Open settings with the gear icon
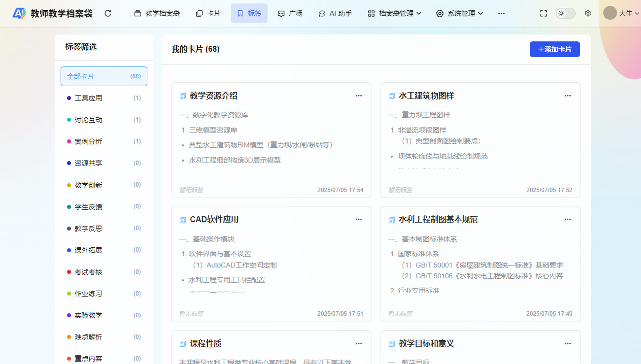This screenshot has height=364, width=641. 588,13
